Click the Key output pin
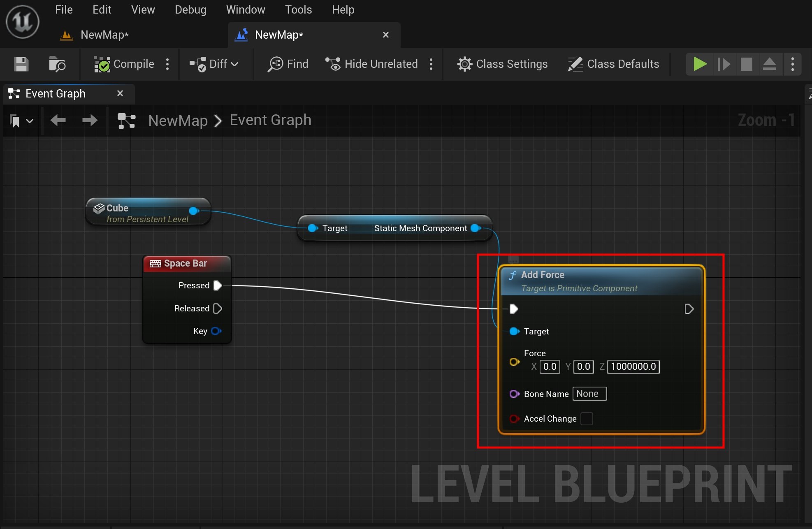 point(216,331)
